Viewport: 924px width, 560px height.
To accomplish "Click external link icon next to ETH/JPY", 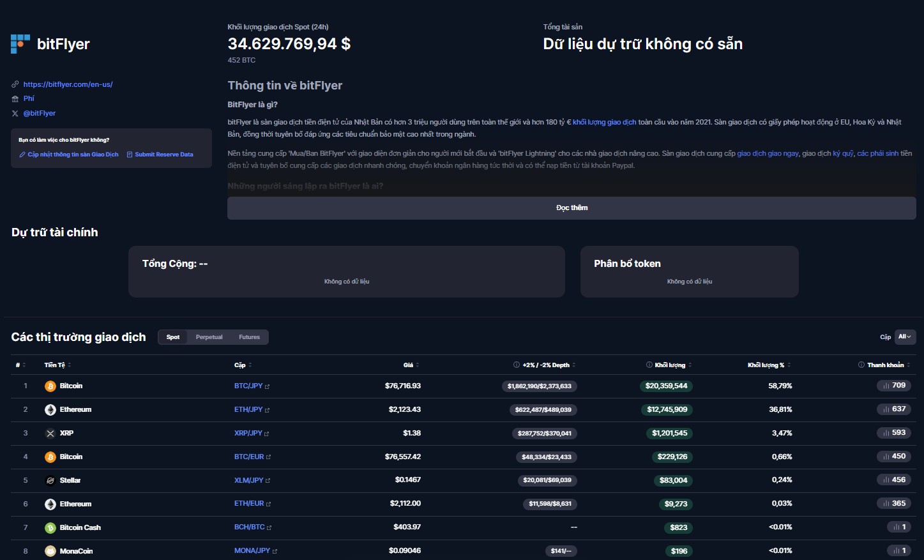I will pyautogui.click(x=268, y=411).
